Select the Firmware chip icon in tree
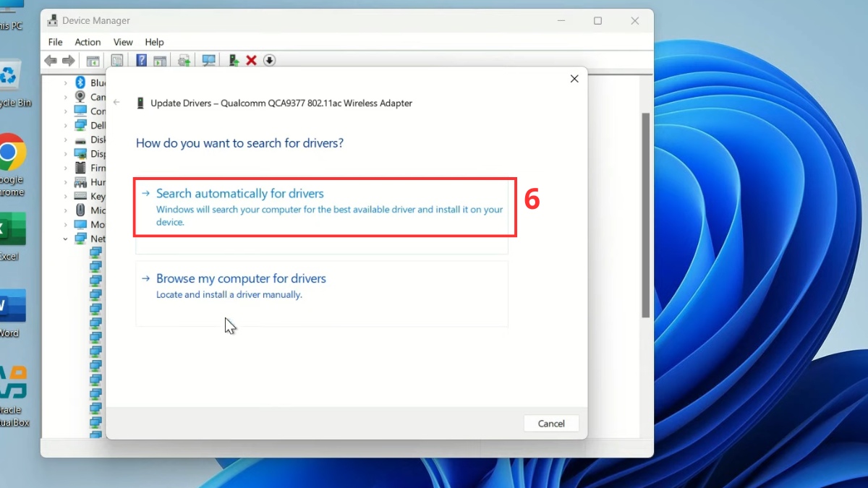The height and width of the screenshot is (488, 868). click(x=81, y=168)
